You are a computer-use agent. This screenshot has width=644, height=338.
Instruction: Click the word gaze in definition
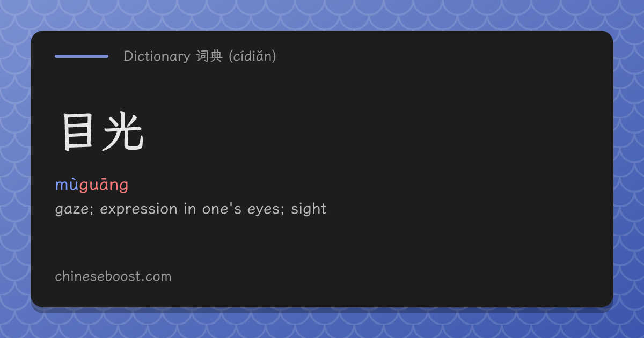click(71, 209)
